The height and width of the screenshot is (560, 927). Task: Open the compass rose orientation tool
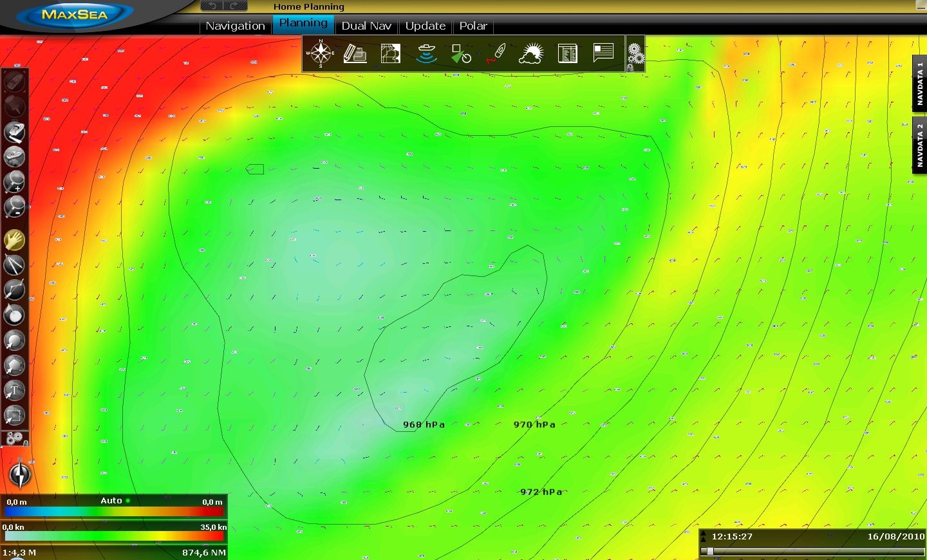click(321, 53)
